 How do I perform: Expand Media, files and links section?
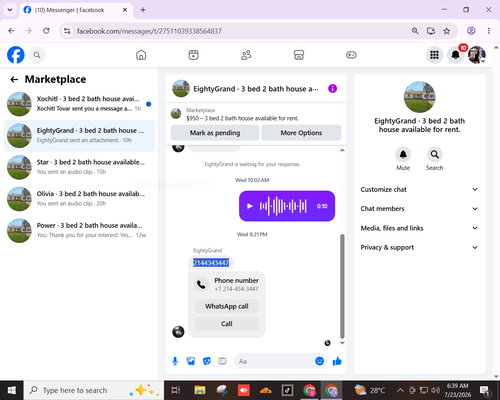419,228
